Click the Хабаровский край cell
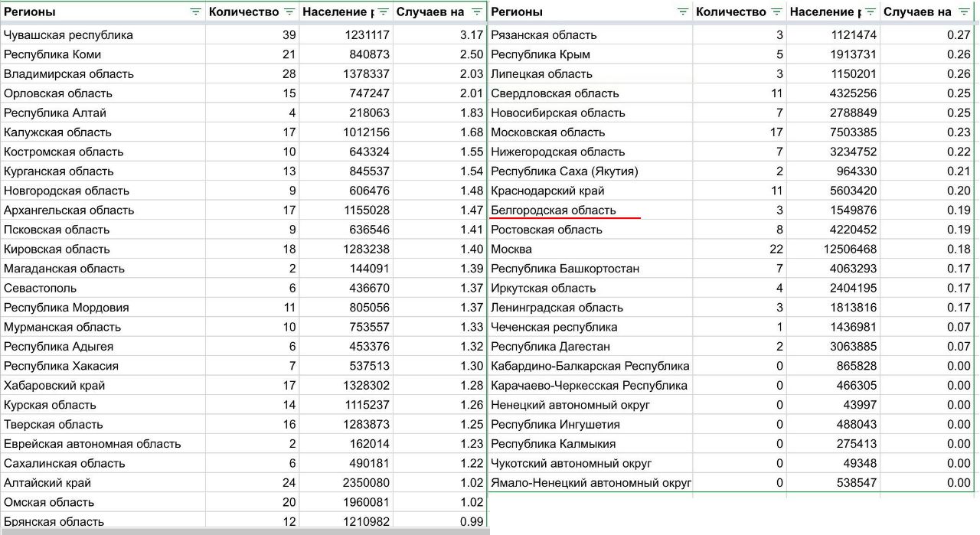 point(103,386)
